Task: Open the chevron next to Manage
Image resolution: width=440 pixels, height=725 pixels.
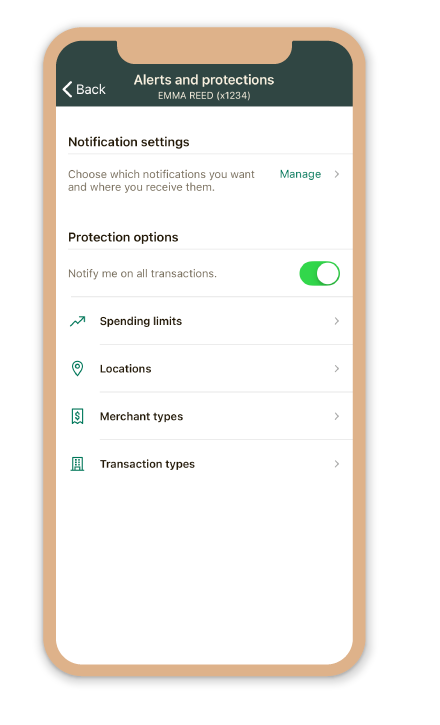Action: [x=337, y=174]
